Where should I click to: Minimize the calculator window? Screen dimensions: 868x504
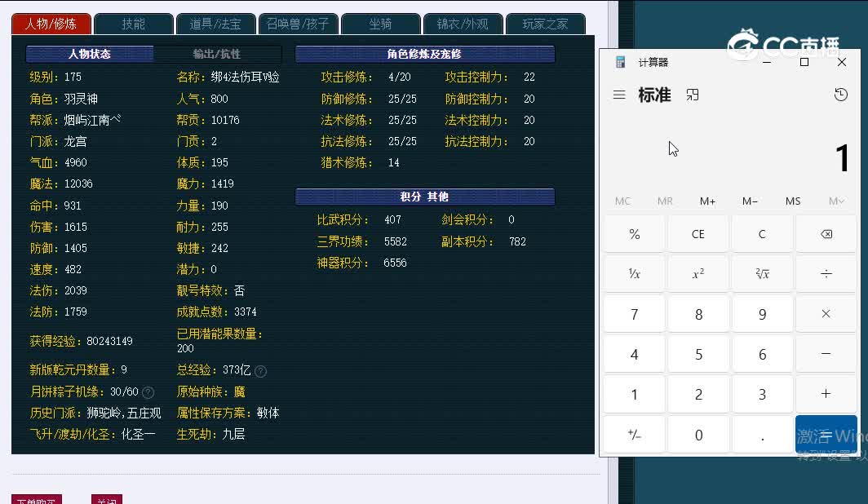point(767,62)
